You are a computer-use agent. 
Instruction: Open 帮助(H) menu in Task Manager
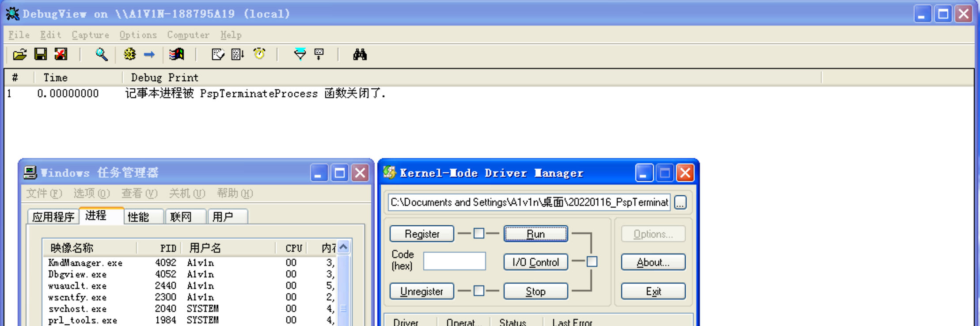tap(235, 193)
